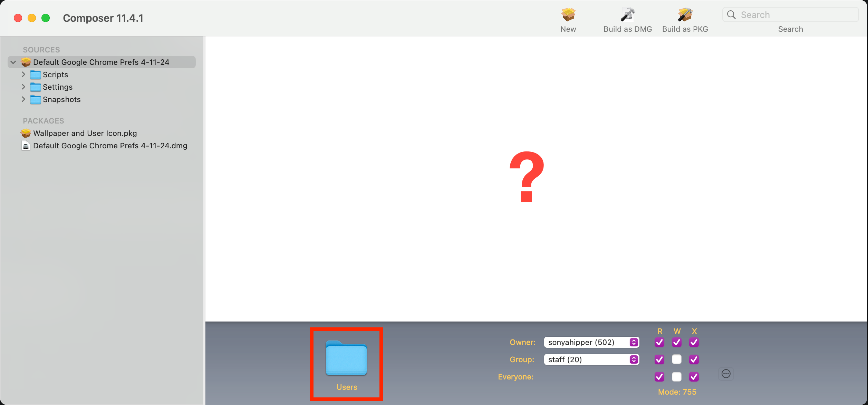This screenshot has width=868, height=405.
Task: Click into the Search input field
Action: 790,14
